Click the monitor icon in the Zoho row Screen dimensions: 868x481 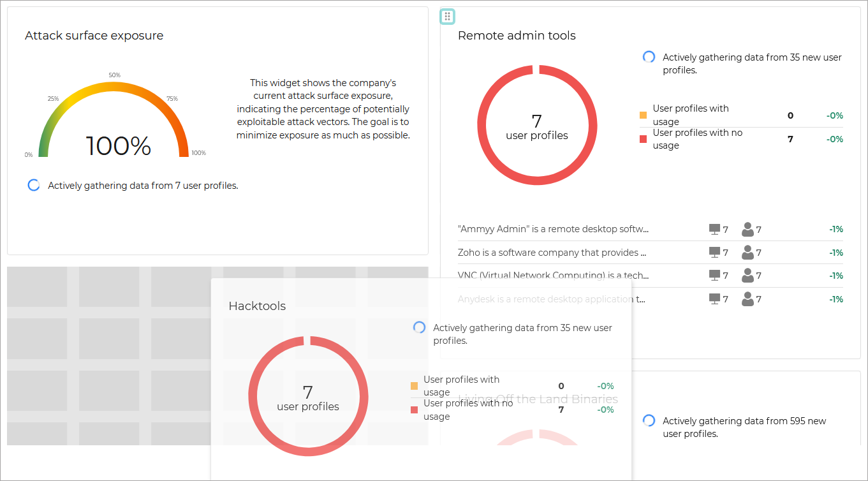point(715,253)
